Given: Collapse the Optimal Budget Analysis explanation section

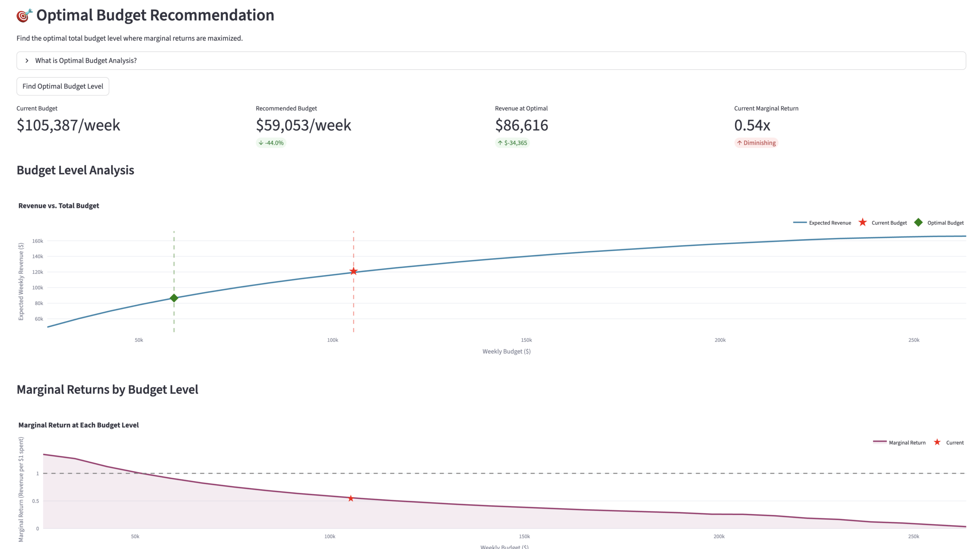Looking at the screenshot, I should click(86, 60).
